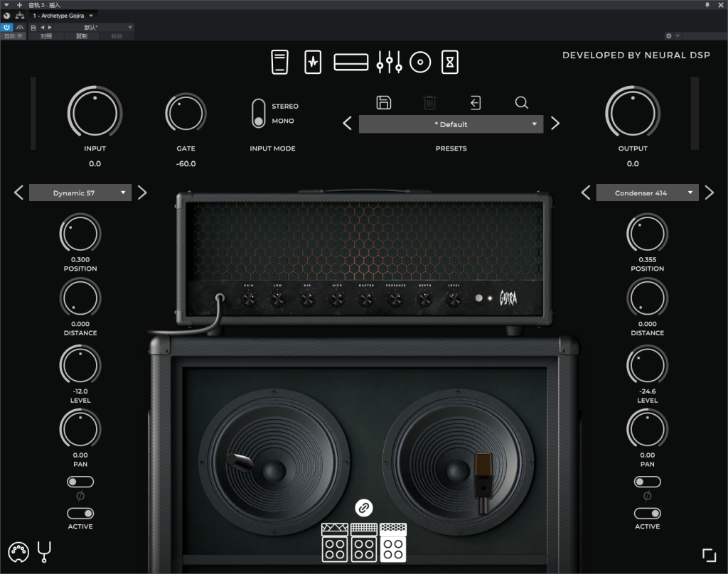
Task: Import a preset file
Action: (476, 102)
